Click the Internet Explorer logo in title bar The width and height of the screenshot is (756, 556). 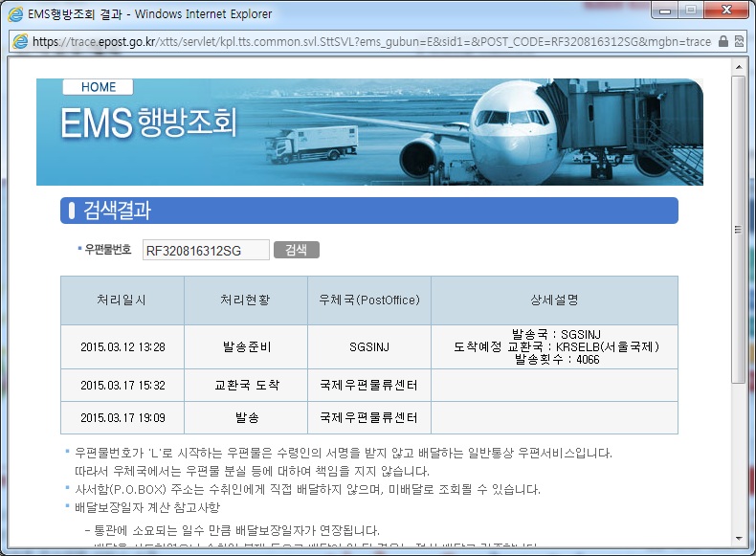point(15,14)
